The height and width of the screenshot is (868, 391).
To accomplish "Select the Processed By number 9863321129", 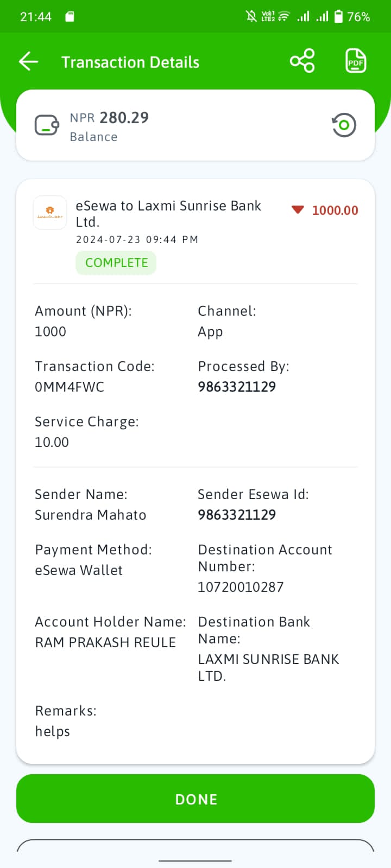I will coord(237,387).
